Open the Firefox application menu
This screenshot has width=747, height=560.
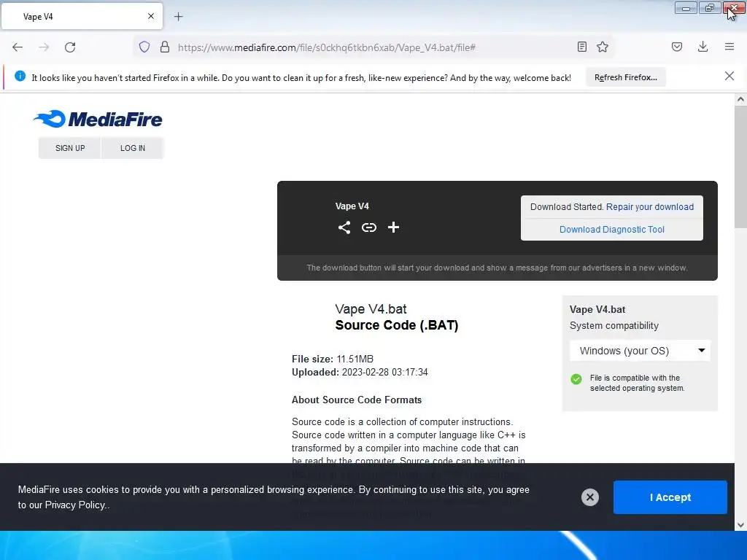[729, 47]
